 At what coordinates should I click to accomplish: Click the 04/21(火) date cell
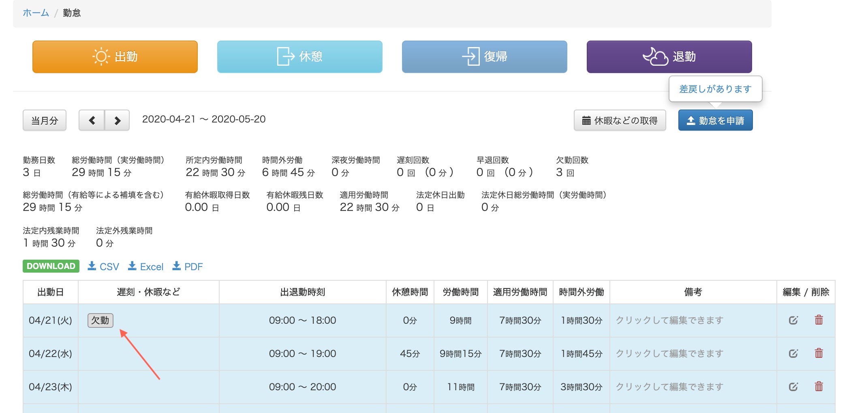point(51,321)
